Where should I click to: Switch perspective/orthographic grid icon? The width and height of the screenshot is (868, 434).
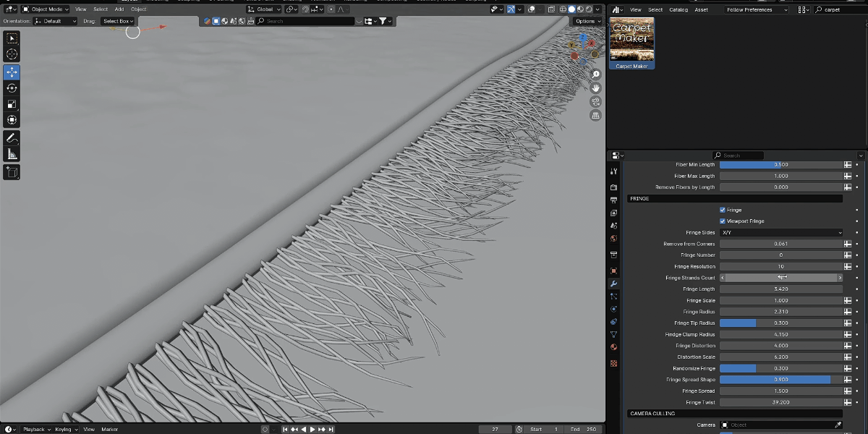(x=596, y=115)
